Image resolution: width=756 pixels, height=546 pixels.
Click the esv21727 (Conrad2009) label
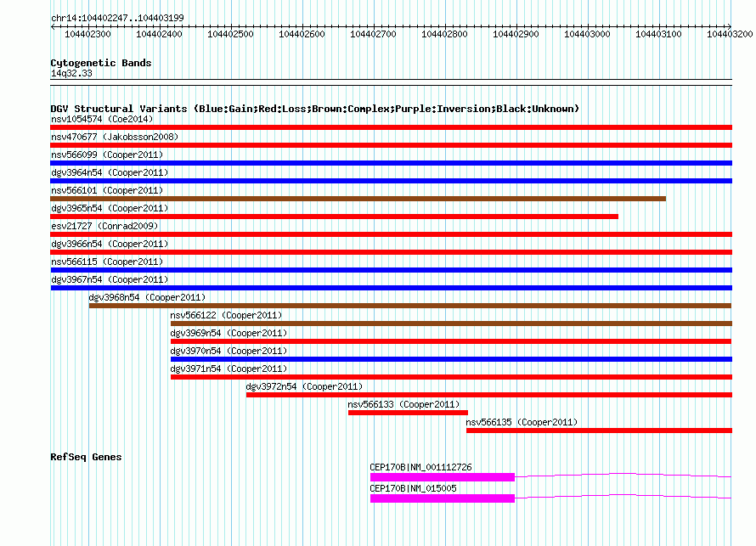(x=104, y=226)
